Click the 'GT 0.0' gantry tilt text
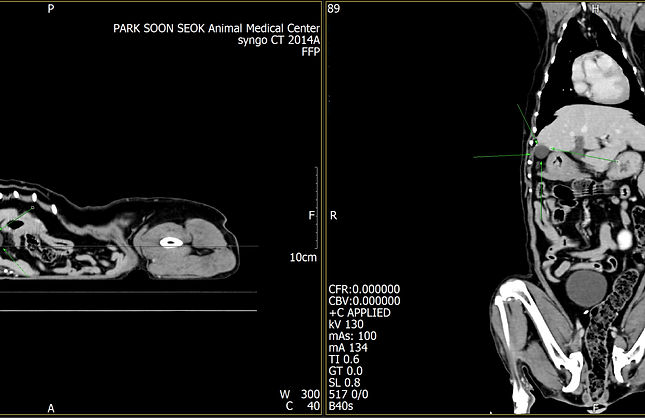Viewport: 645px width, 418px height. click(346, 371)
